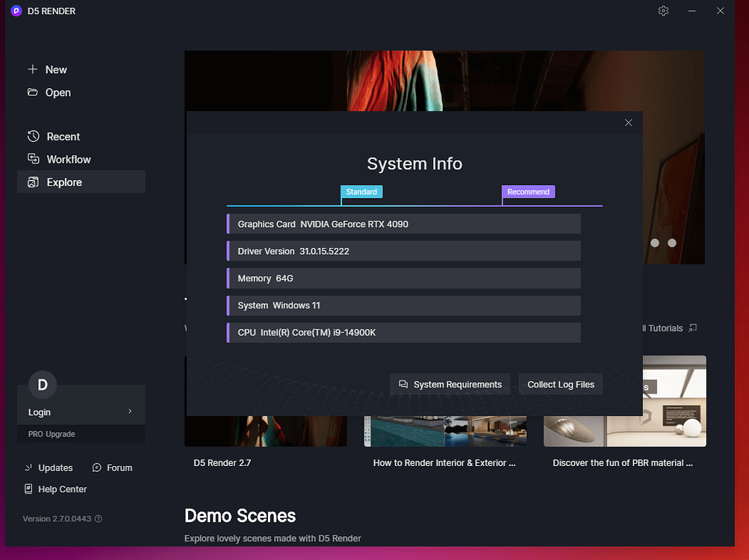Viewport: 749px width, 560px height.
Task: Click the Login label
Action: coord(39,412)
